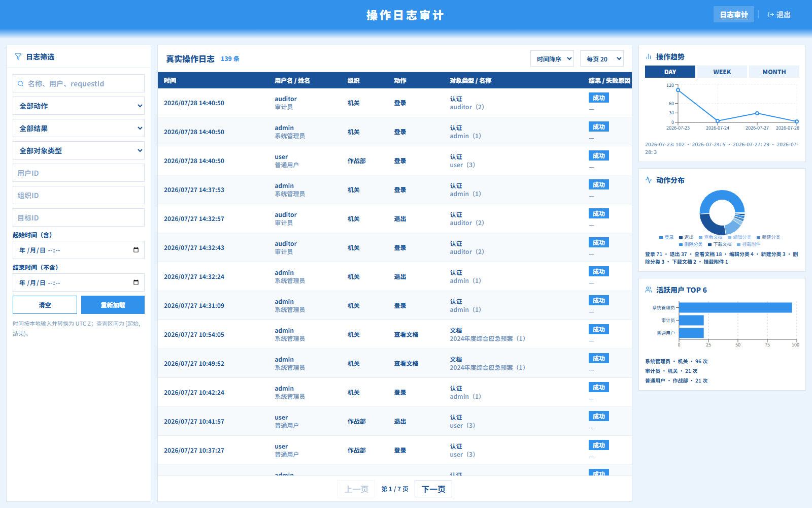Viewport: 812px width, 508px height.
Task: Click the 系统管理员 bar in the active users chart
Action: click(x=735, y=307)
